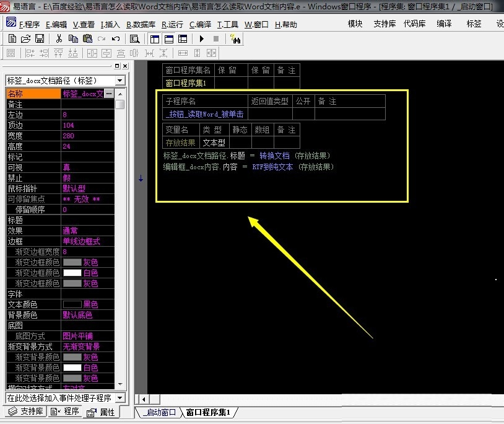Click the subroutine name _按钮_读取Word_被单击
Screen dimensions: 504x424
[x=205, y=114]
